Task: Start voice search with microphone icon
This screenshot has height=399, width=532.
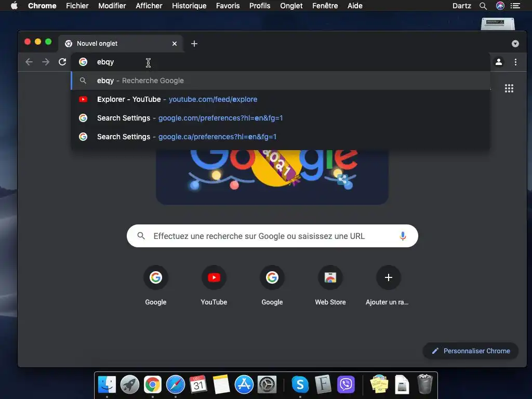Action: [403, 236]
